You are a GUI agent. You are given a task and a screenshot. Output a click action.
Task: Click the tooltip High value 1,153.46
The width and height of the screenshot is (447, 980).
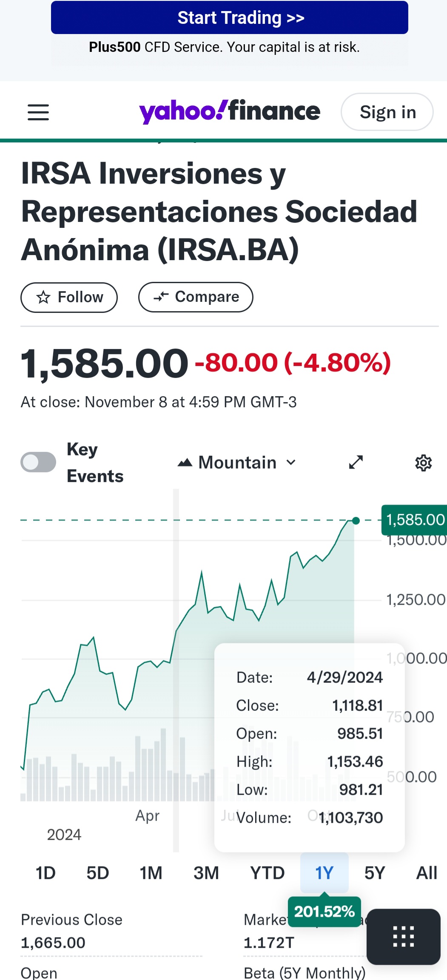tap(355, 761)
